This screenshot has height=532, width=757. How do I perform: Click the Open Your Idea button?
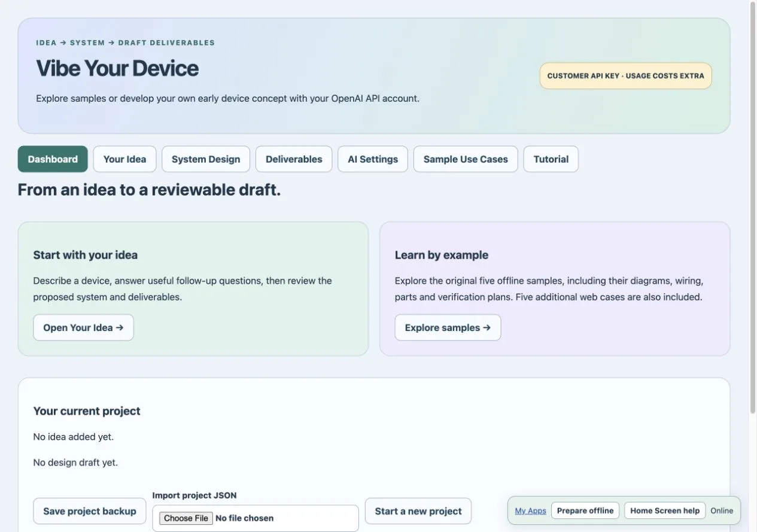83,327
